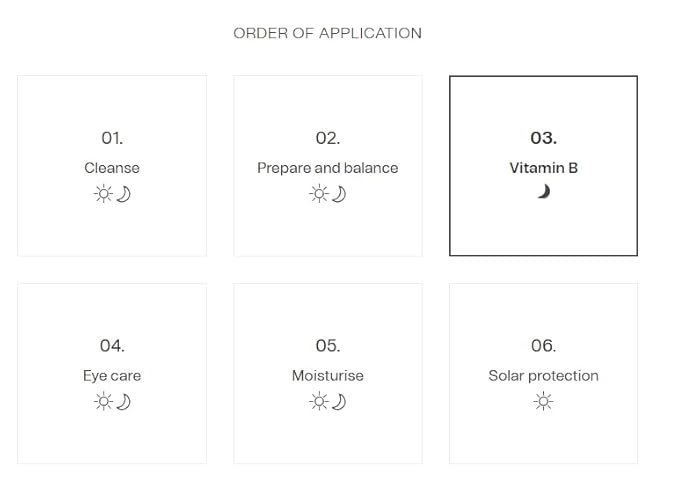
Task: Open the Eye care label
Action: coord(112,376)
